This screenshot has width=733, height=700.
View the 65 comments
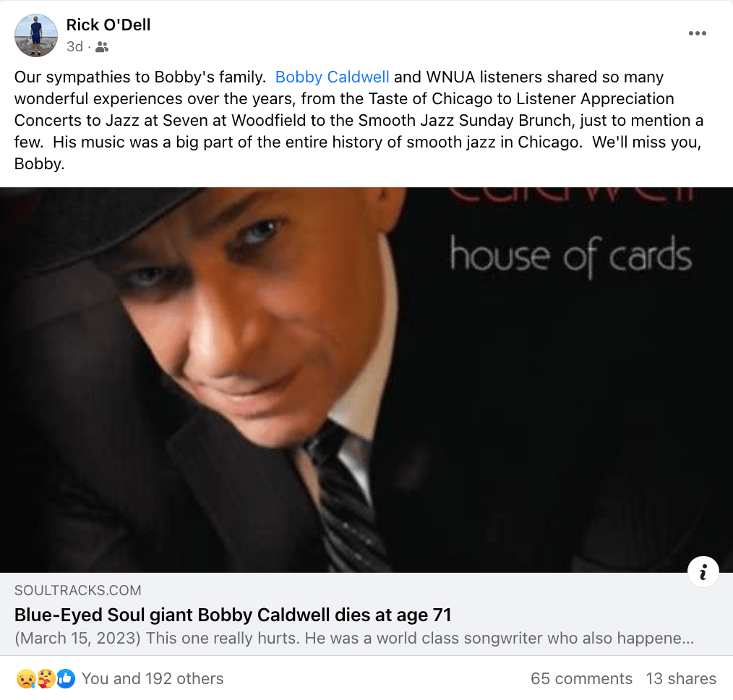[581, 678]
